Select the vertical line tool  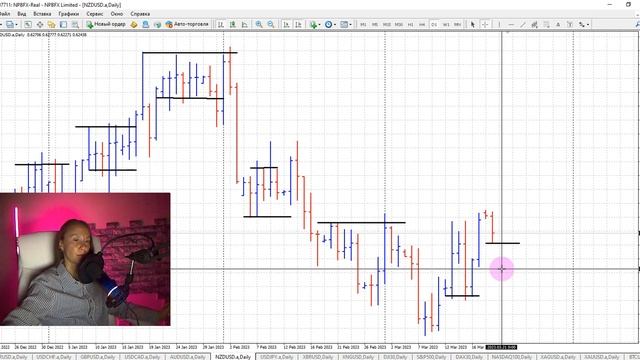click(x=499, y=24)
